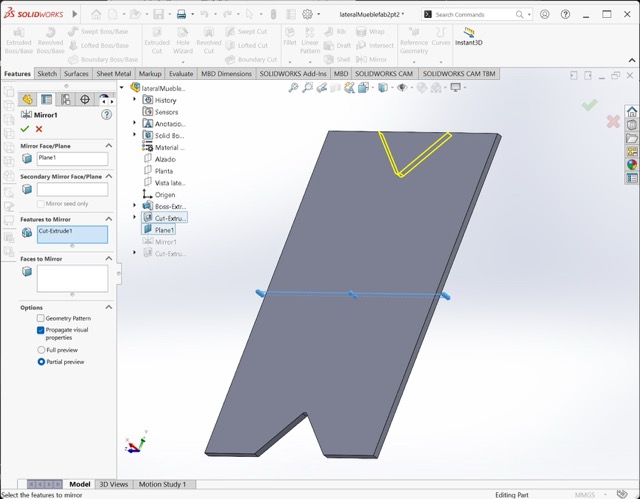Open File Explorer folder icon in task pane
This screenshot has width=640, height=499.
(632, 138)
